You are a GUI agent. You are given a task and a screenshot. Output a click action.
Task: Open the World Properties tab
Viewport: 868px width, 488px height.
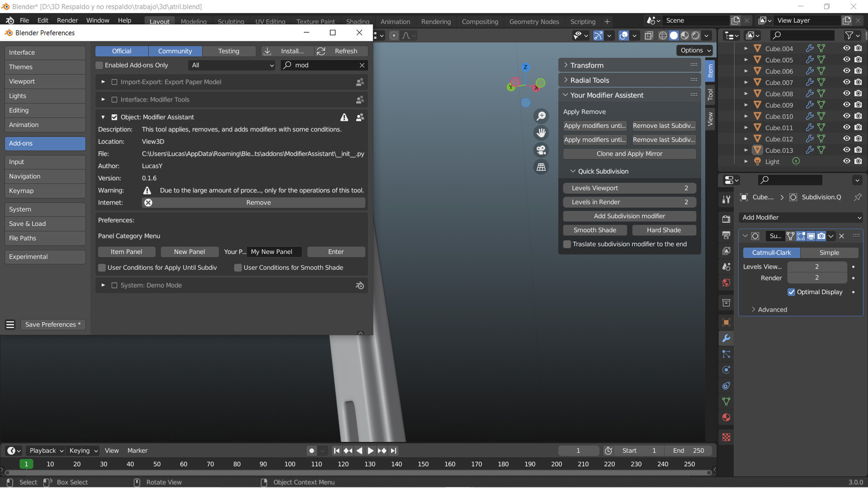point(726,283)
